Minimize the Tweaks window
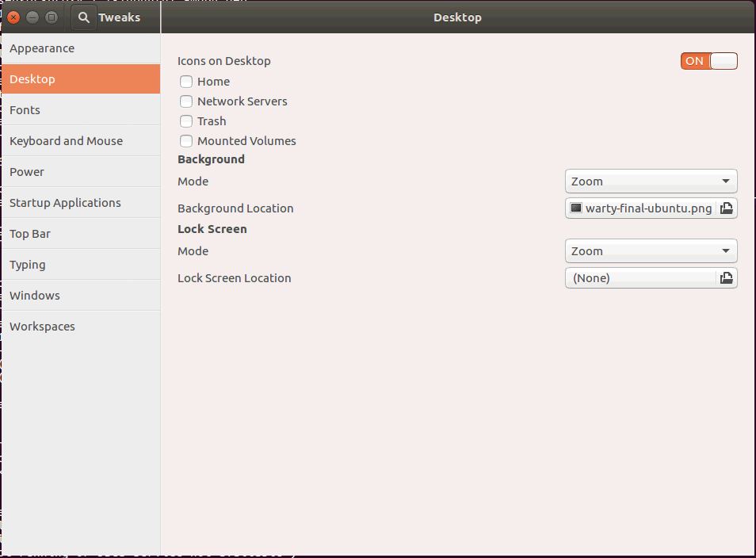 [x=32, y=17]
